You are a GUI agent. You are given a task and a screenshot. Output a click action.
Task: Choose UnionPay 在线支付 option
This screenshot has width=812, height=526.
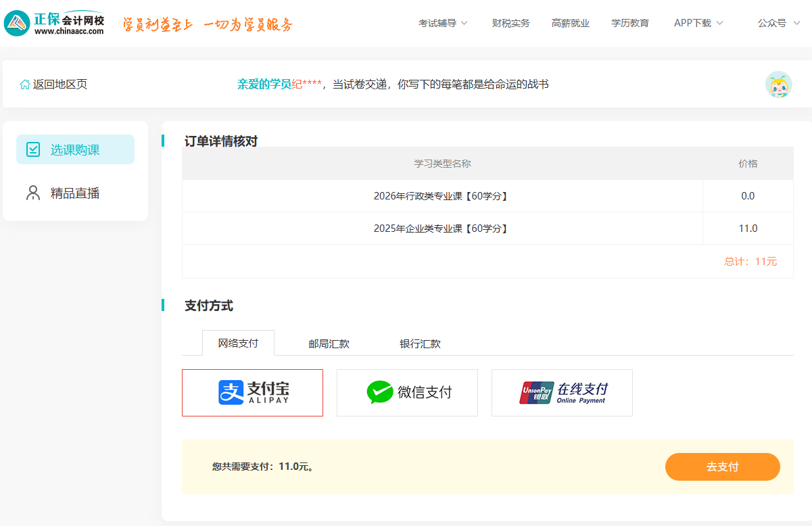pyautogui.click(x=562, y=393)
